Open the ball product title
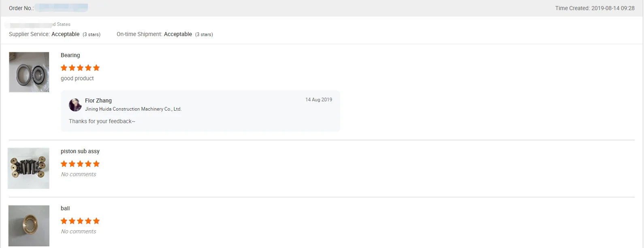 coord(65,208)
